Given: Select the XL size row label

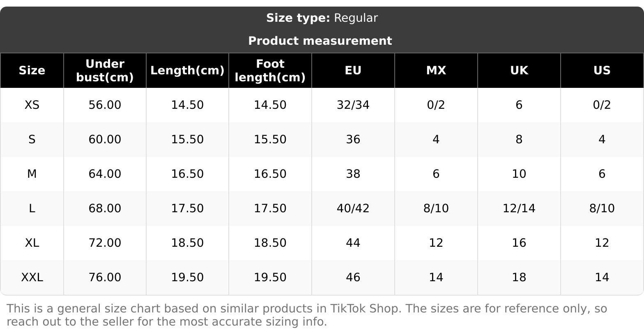Looking at the screenshot, I should point(32,243).
